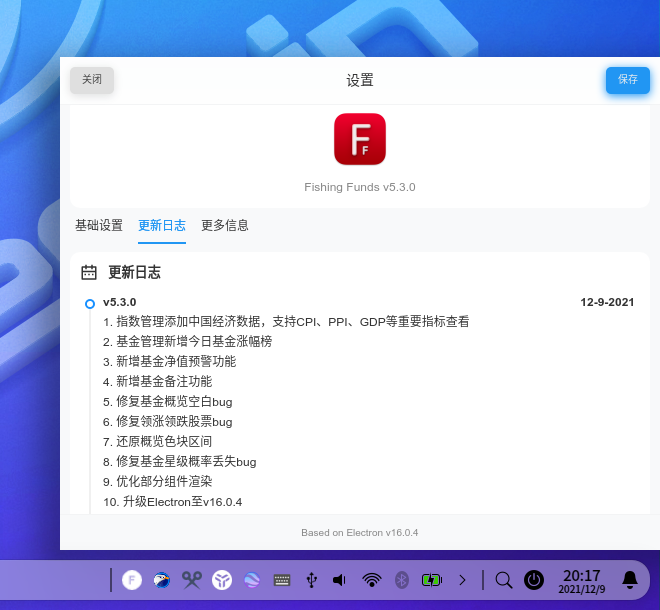Click the power shutdown button icon
This screenshot has width=660, height=610.
[534, 579]
